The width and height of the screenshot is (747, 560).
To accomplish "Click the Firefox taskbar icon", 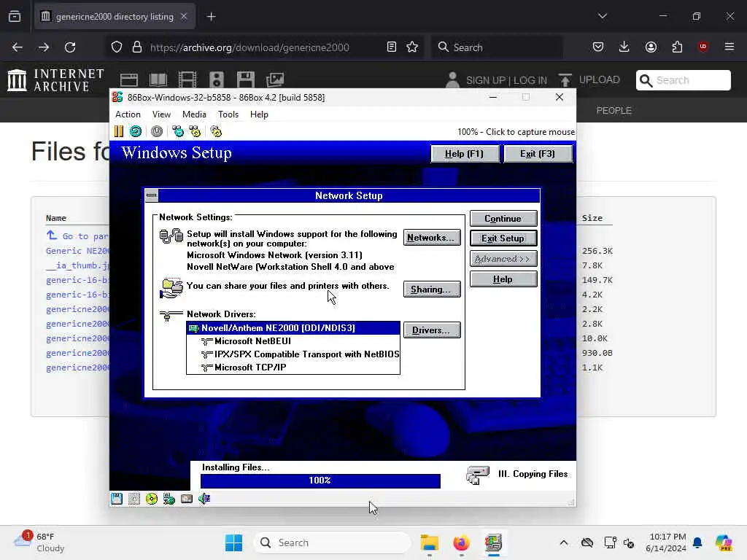I will pos(461,542).
